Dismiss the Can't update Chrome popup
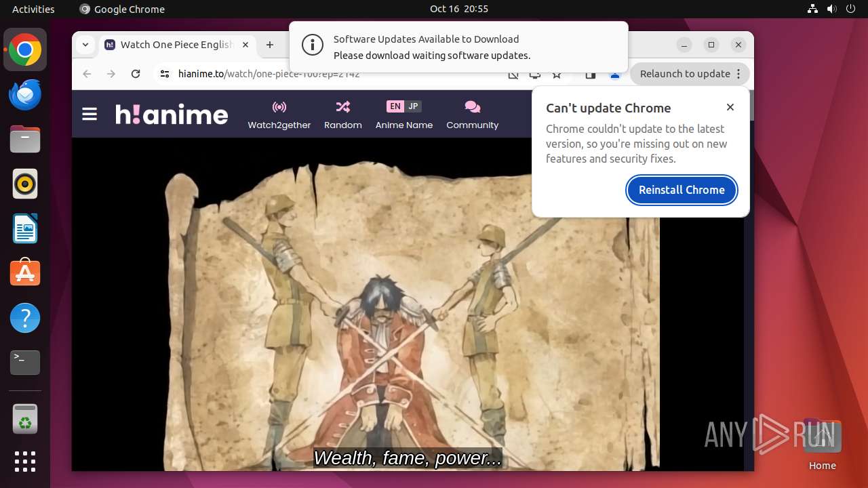 [x=730, y=107]
